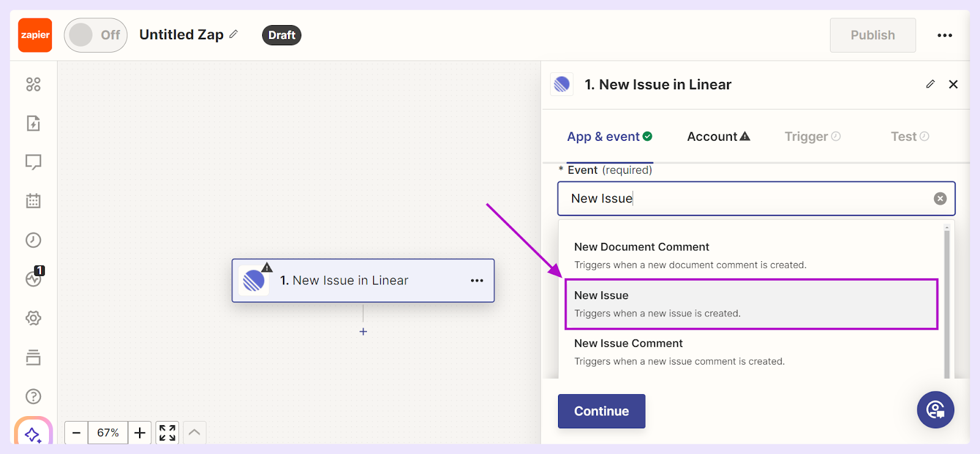Open the Zap file sidebar icon

[33, 123]
